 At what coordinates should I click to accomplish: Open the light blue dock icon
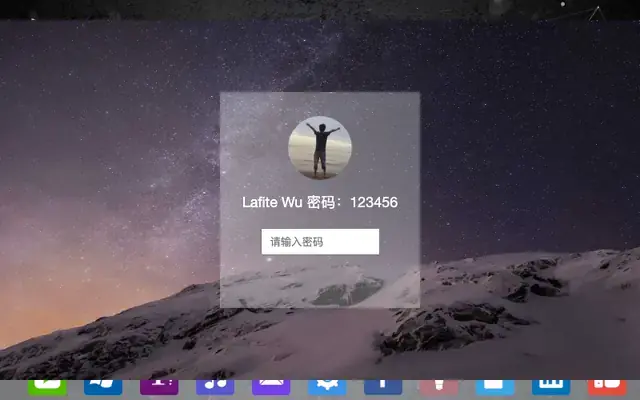pos(495,387)
